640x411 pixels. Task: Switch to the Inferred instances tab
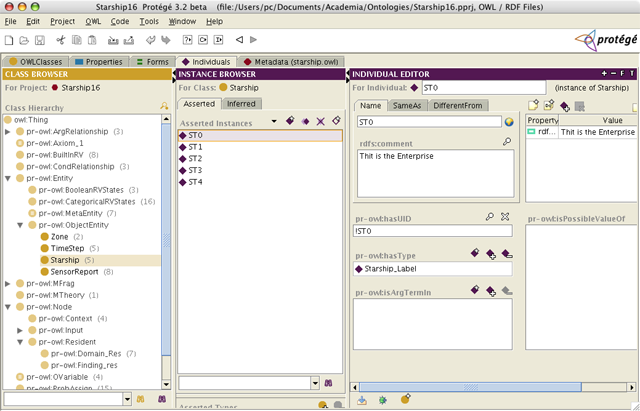click(x=240, y=104)
